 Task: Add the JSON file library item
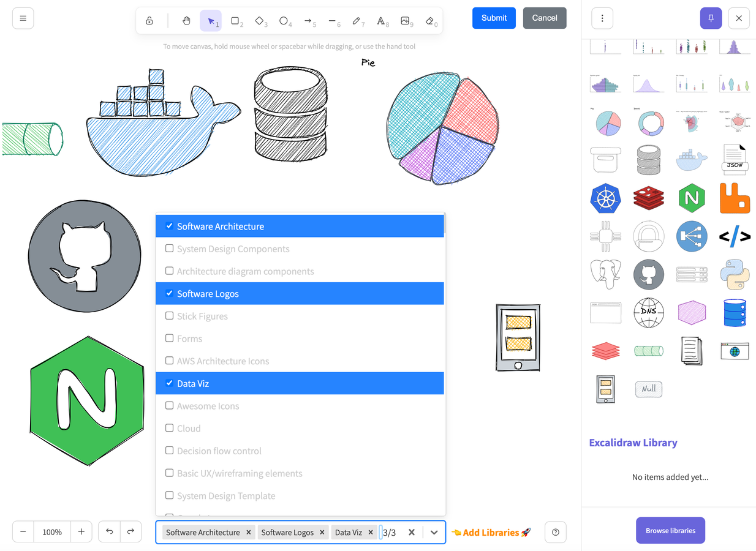point(735,160)
